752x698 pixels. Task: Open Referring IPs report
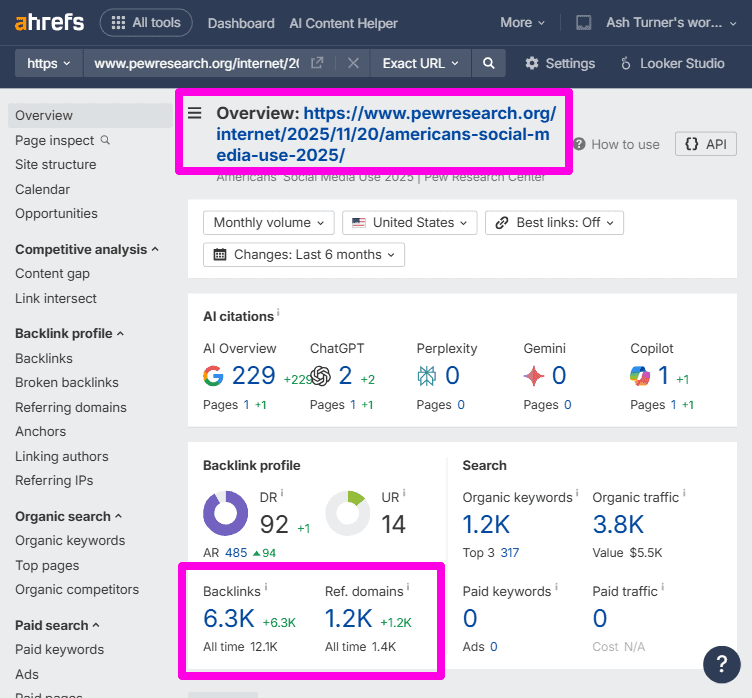(54, 480)
